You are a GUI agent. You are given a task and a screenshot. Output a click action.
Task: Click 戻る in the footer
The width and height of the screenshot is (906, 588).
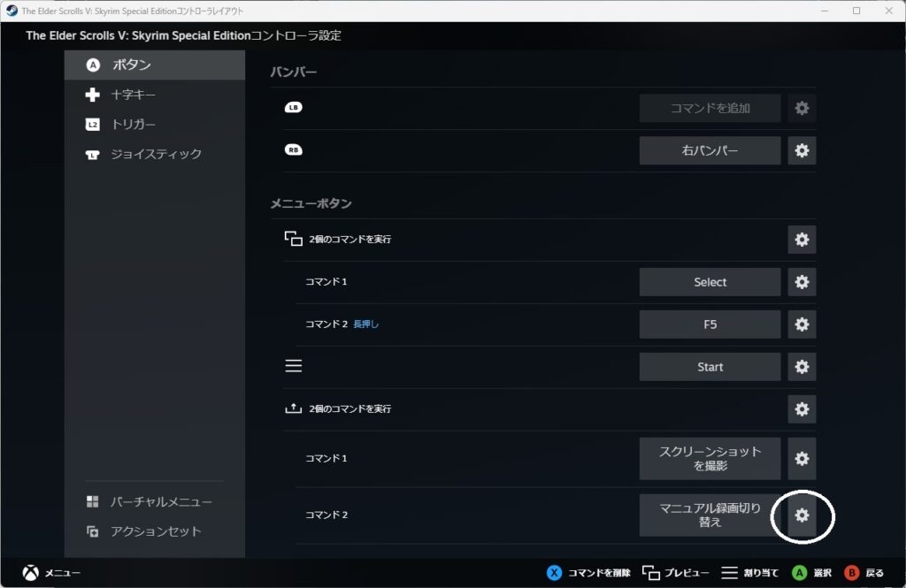pos(874,573)
